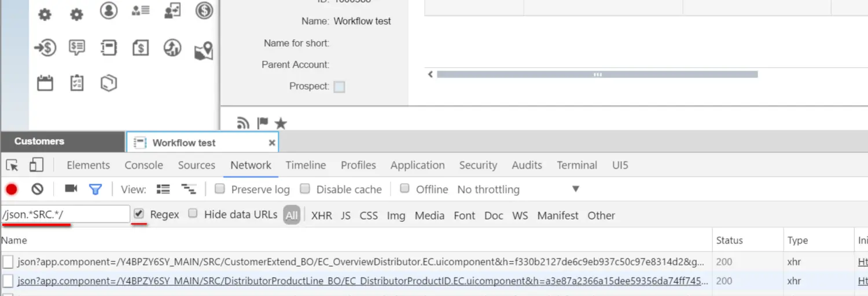Open the Sources panel tab

point(197,165)
